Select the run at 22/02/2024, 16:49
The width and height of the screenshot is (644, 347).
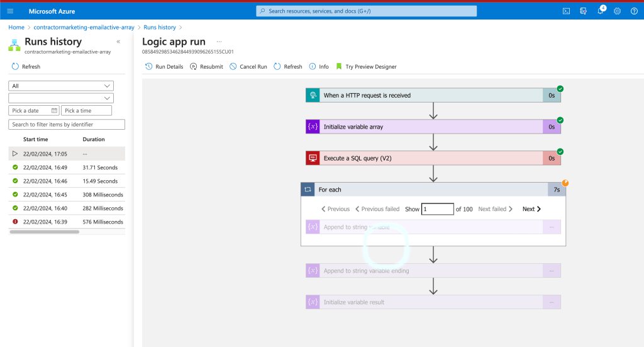[x=67, y=168]
